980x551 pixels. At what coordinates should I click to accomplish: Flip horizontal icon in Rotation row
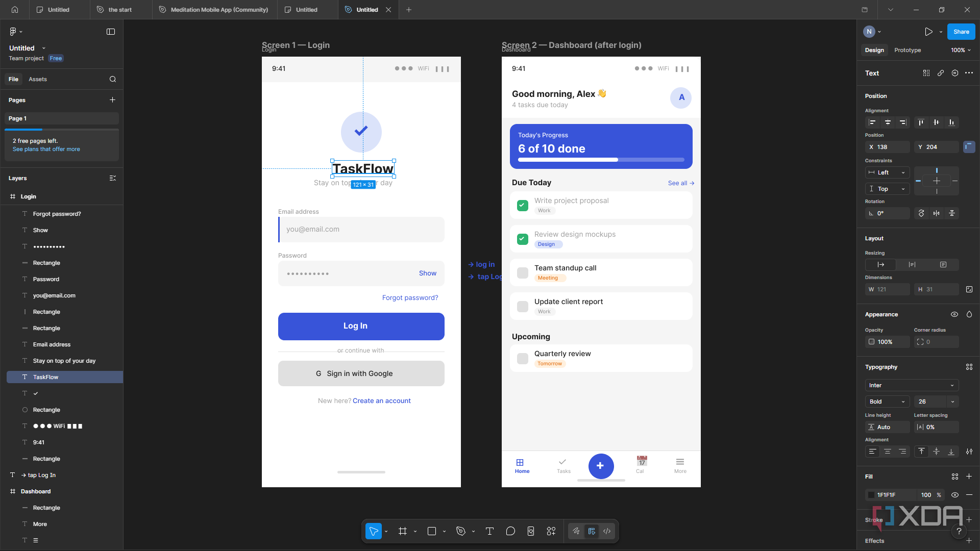[x=936, y=213]
